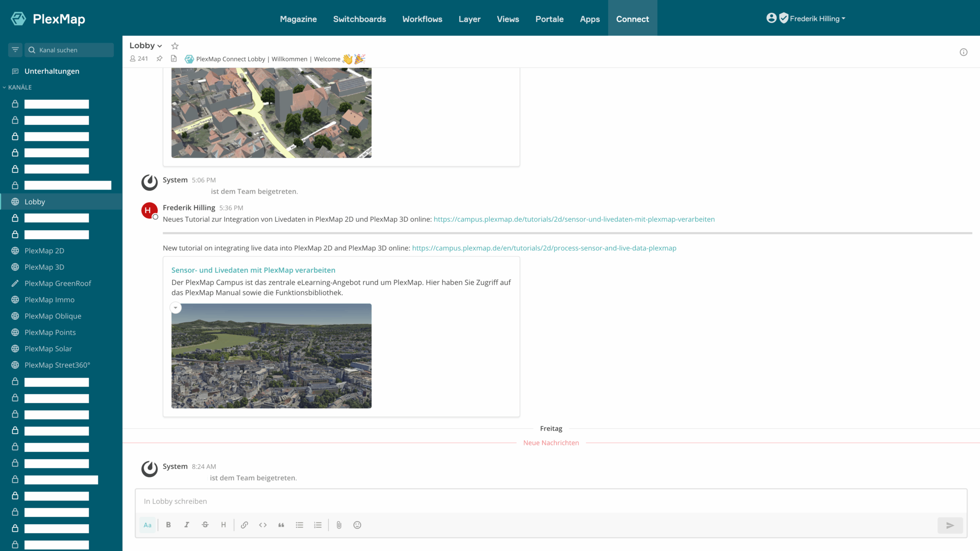Go to Switchboards in top navigation
This screenshot has height=551, width=980.
(359, 19)
